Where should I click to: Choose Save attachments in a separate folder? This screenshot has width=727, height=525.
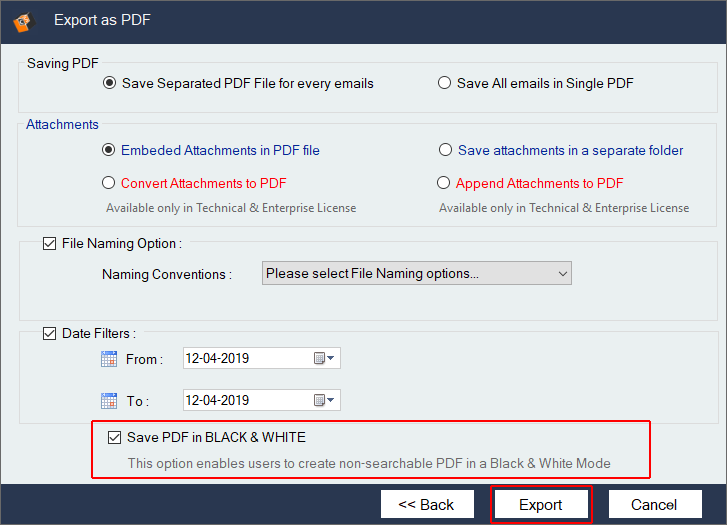tap(445, 151)
